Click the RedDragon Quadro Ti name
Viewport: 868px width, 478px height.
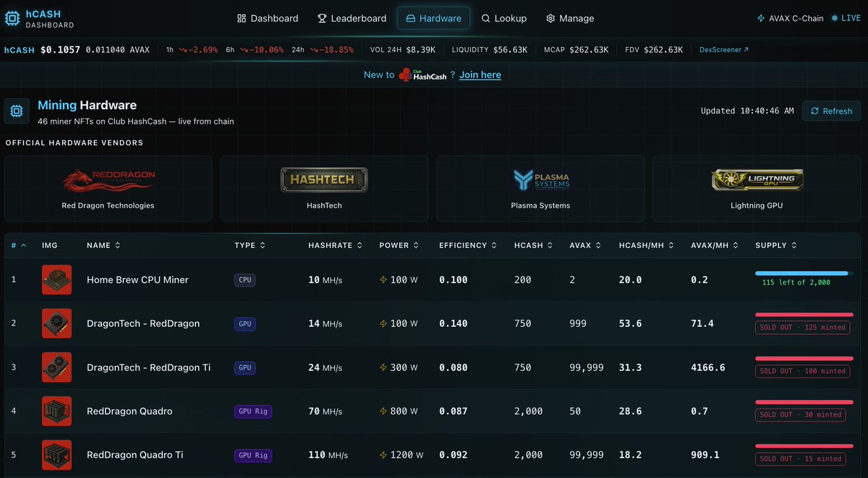135,455
